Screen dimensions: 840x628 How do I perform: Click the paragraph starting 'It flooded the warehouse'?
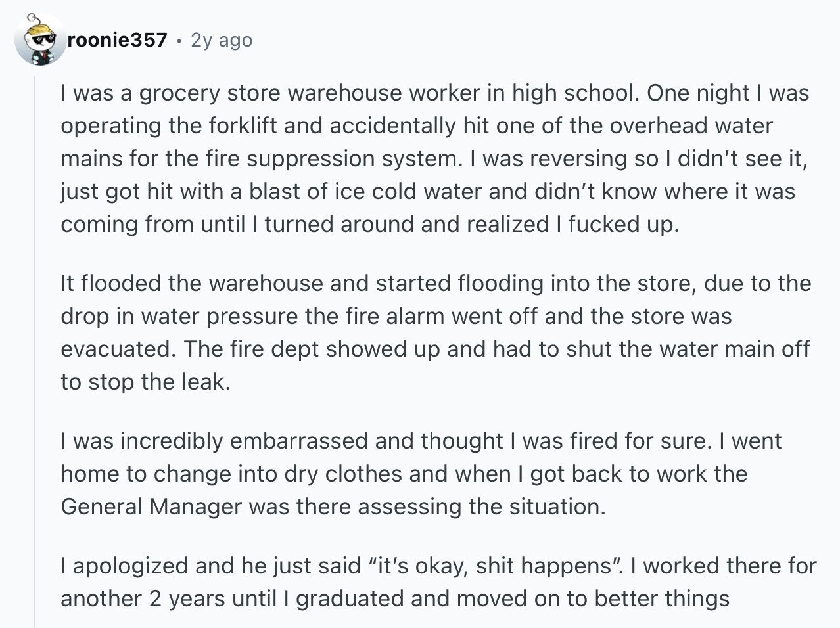point(436,332)
